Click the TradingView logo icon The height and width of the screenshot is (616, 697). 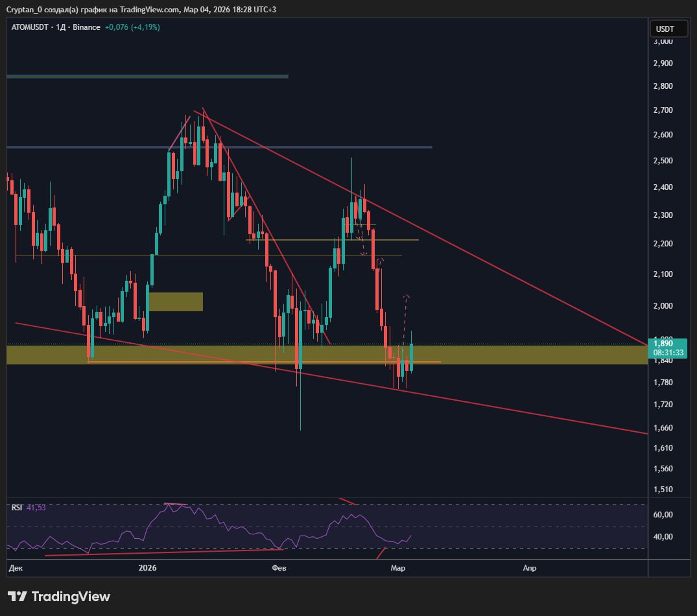tap(18, 597)
